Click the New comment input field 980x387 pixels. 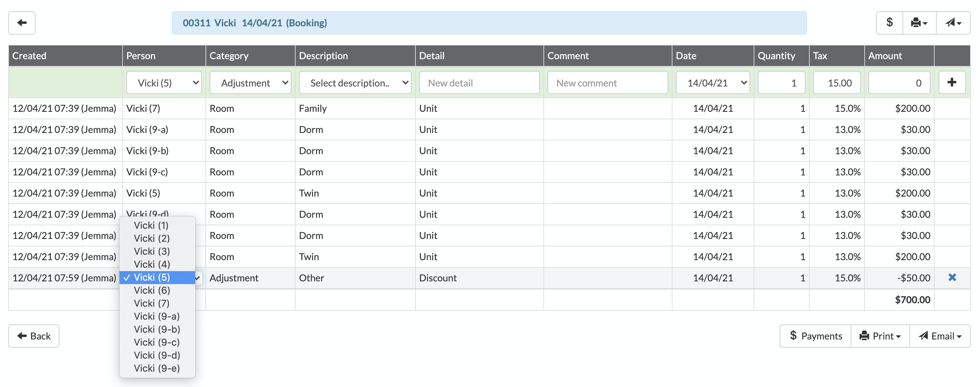point(607,83)
